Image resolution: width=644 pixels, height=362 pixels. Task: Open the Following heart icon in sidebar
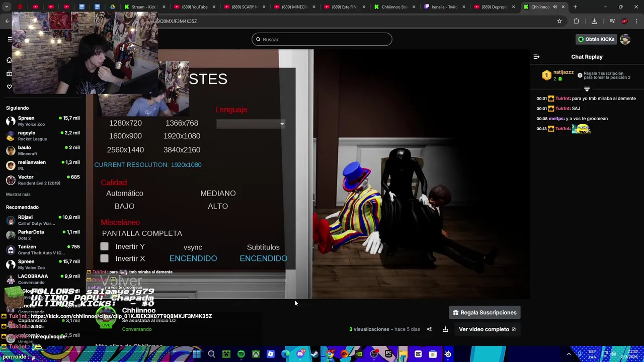(9, 86)
